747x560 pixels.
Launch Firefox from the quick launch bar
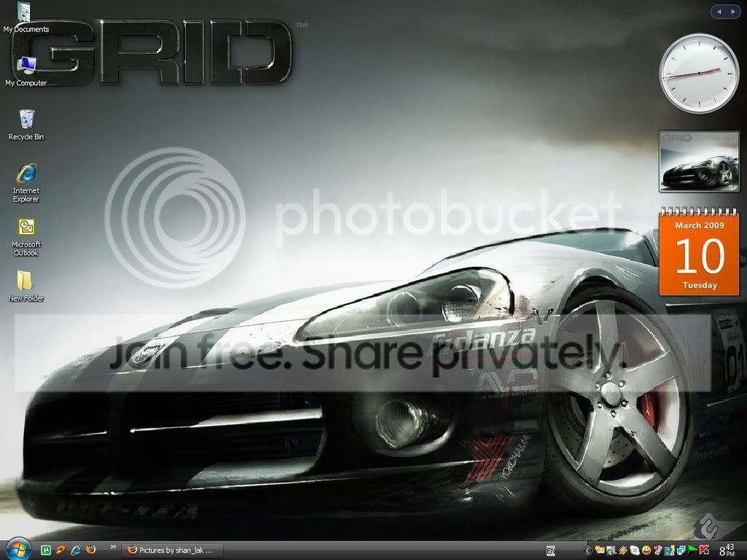pos(90,551)
